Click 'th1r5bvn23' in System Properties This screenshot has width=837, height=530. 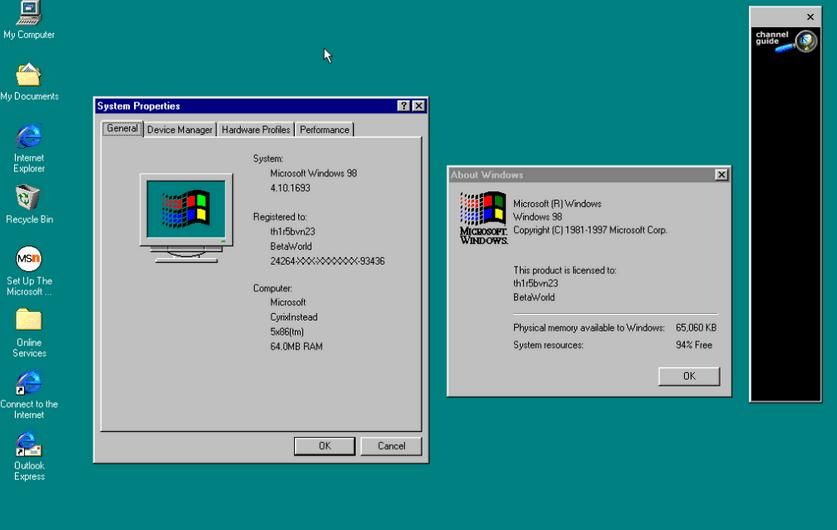tap(293, 232)
